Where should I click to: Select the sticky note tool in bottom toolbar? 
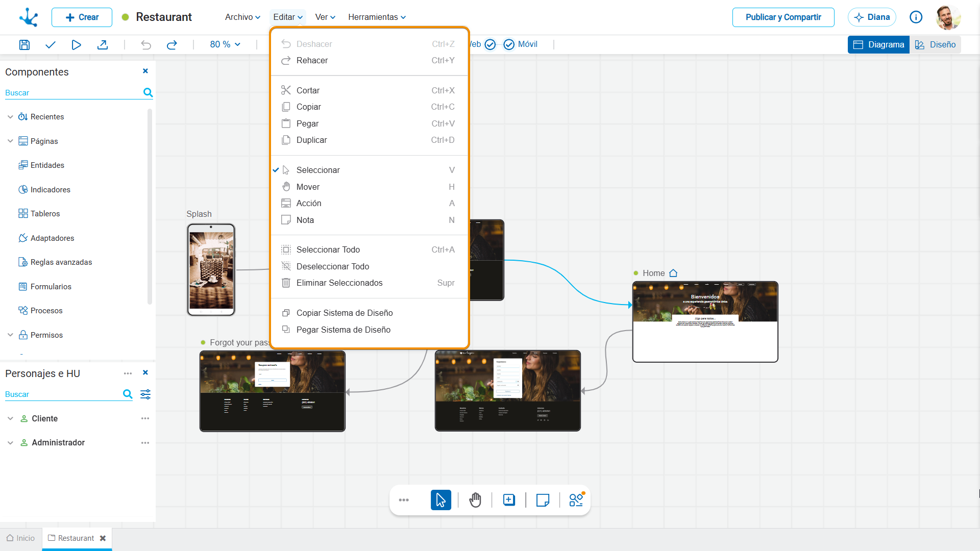[x=543, y=500]
